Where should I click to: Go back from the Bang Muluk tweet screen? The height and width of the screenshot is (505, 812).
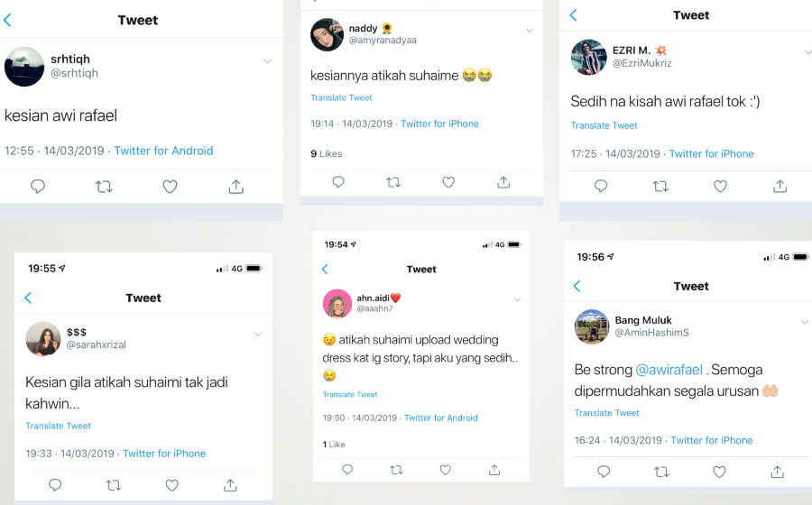click(x=577, y=286)
